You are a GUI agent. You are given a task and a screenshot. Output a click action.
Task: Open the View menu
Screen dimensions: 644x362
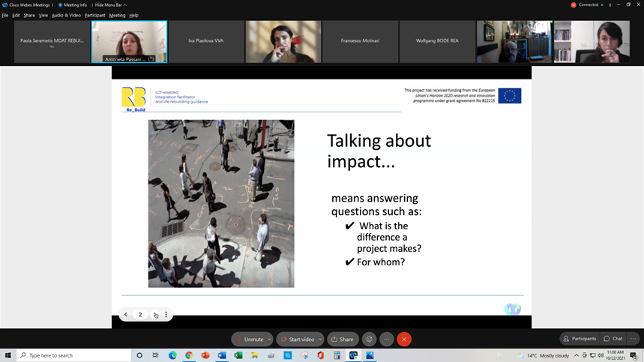[x=43, y=15]
